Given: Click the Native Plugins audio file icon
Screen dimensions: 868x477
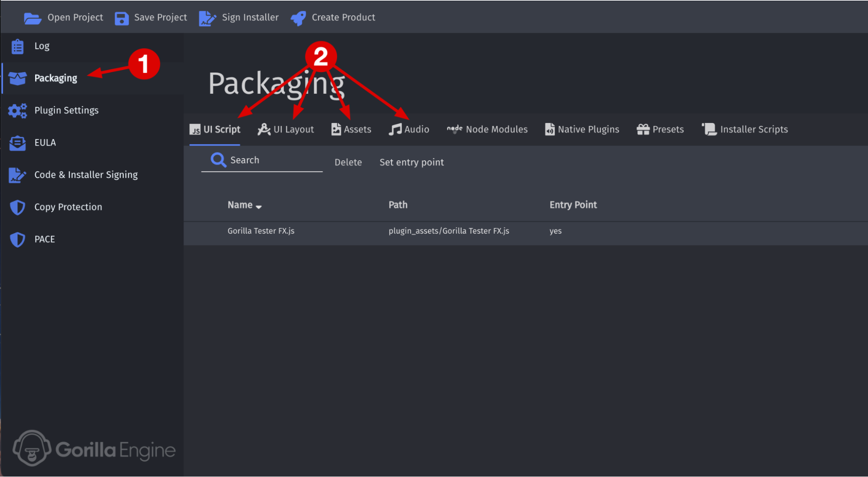Looking at the screenshot, I should 550,129.
